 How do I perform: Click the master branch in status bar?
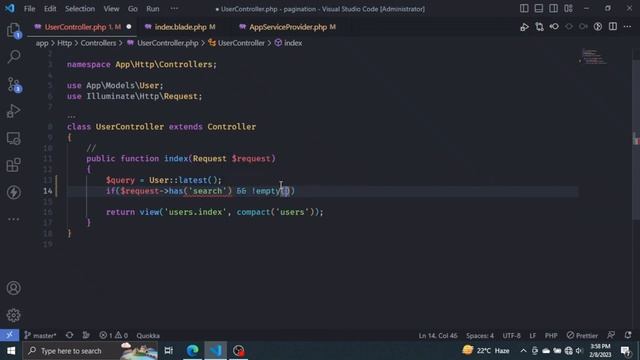coord(40,335)
